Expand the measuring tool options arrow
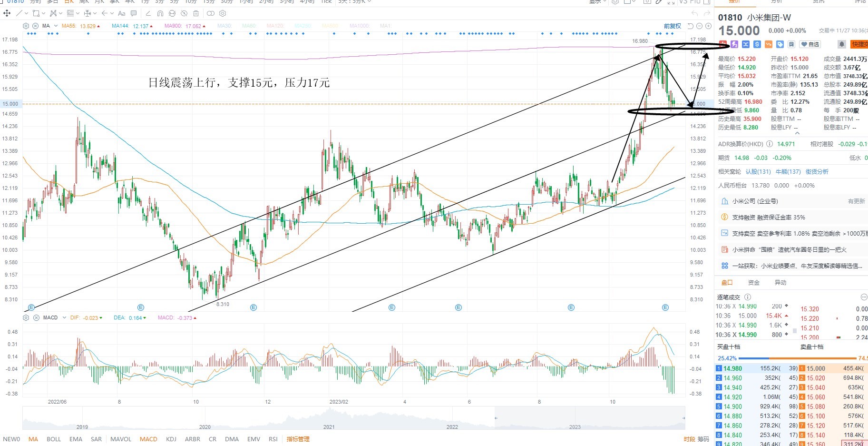Image resolution: width=868 pixels, height=446 pixels. [95, 14]
